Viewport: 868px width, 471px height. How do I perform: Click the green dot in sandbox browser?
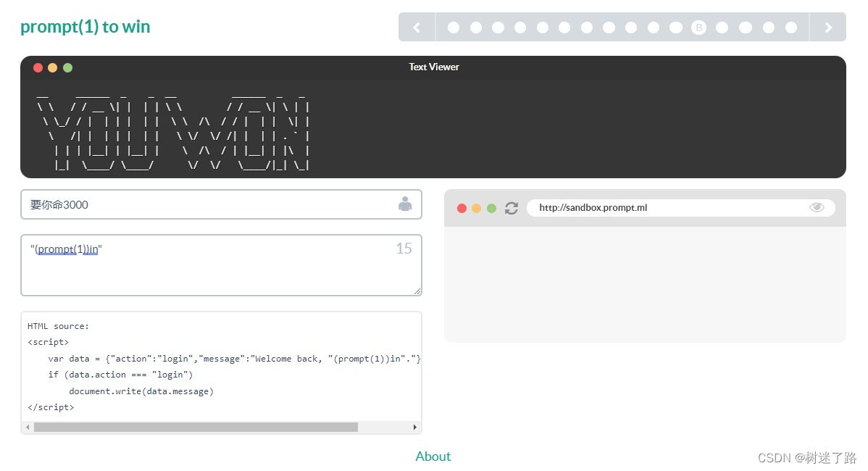click(491, 208)
